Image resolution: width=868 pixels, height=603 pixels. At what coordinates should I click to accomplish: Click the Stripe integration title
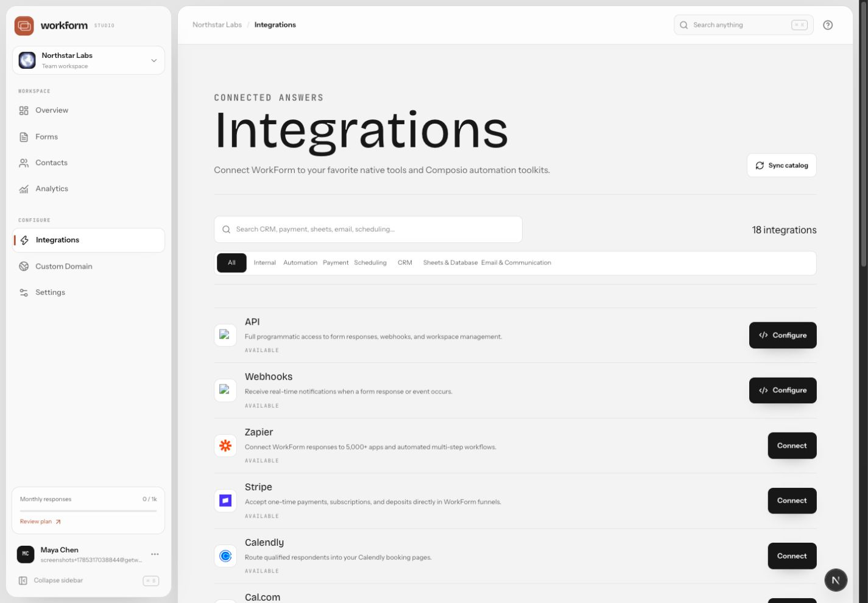coord(258,487)
